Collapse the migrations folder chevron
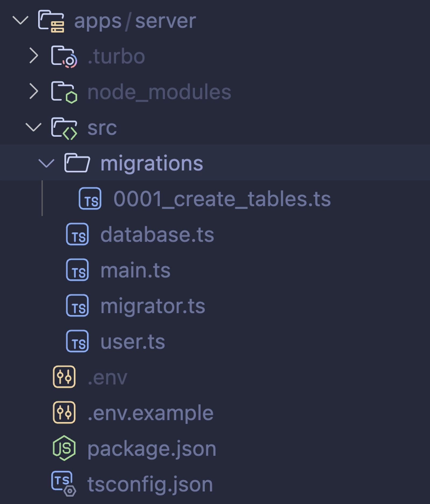The image size is (430, 504). [46, 163]
